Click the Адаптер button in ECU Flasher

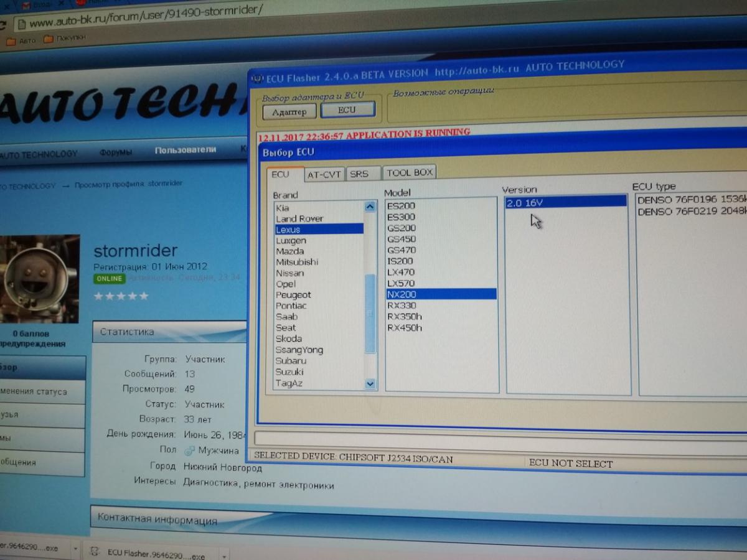click(289, 112)
